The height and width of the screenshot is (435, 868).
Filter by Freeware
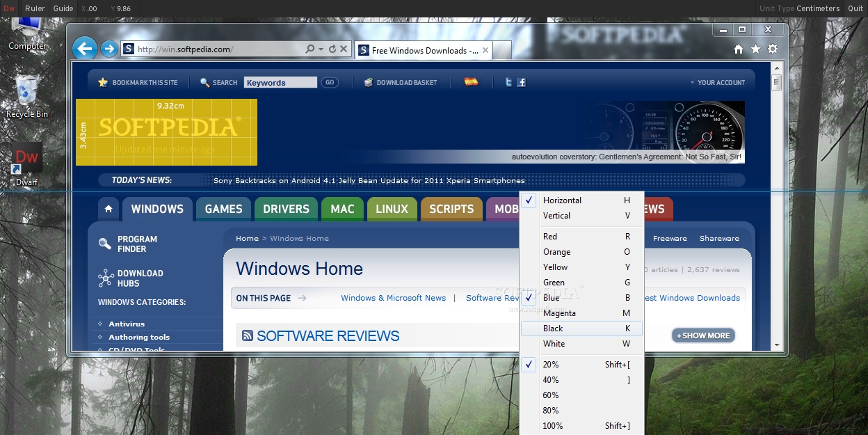[670, 238]
